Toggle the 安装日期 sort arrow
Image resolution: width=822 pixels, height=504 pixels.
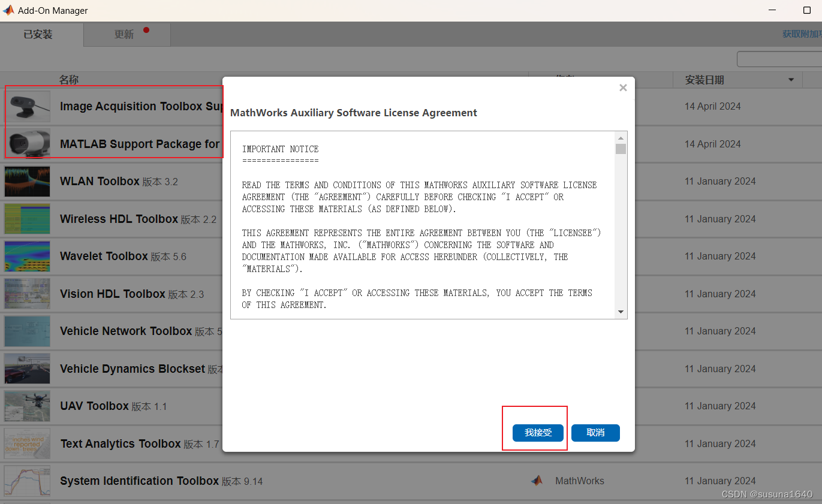(x=791, y=80)
